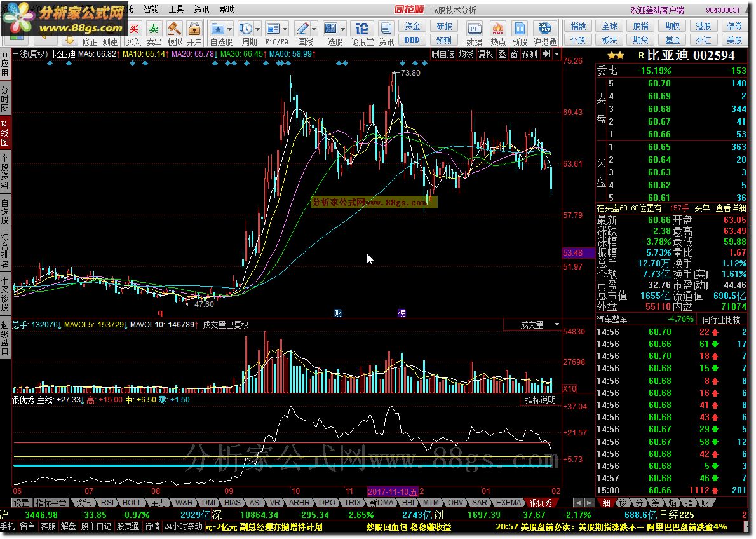Viewport: 756px width, 539px height.
Task: Toggle the 叠 overlay button
Action: (502, 54)
